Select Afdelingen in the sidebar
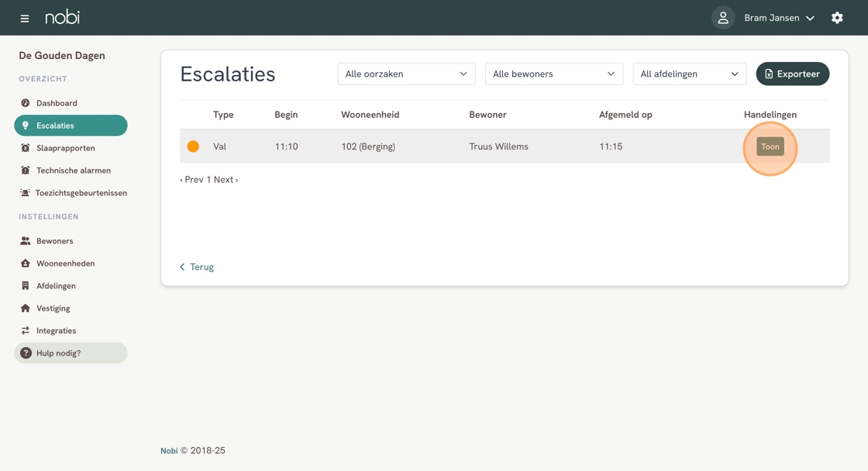This screenshot has width=868, height=471. coord(56,286)
